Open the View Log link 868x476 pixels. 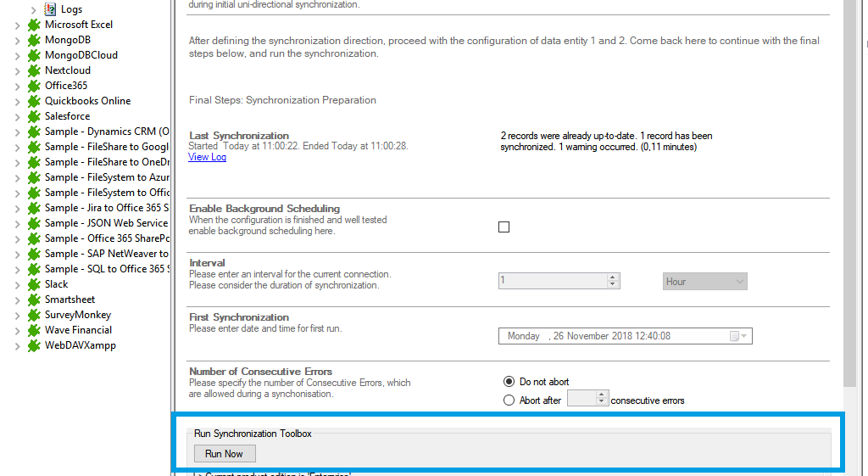coord(207,157)
